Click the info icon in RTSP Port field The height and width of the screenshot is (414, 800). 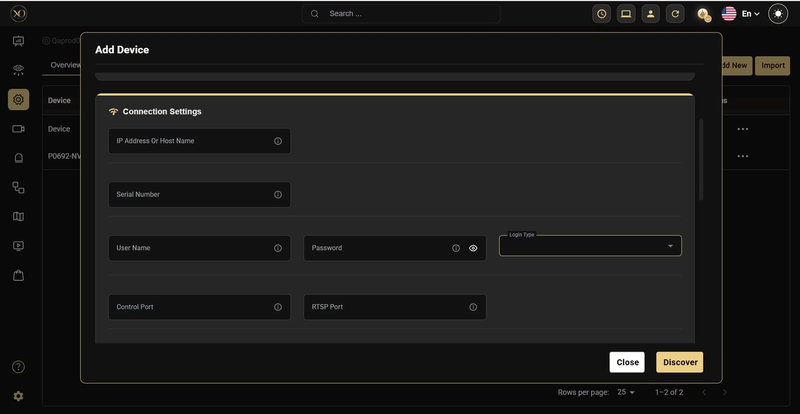[473, 307]
